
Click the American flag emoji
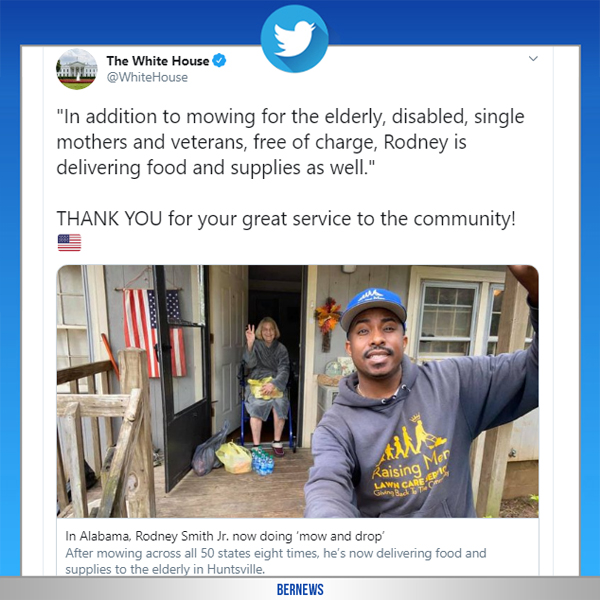(x=69, y=243)
